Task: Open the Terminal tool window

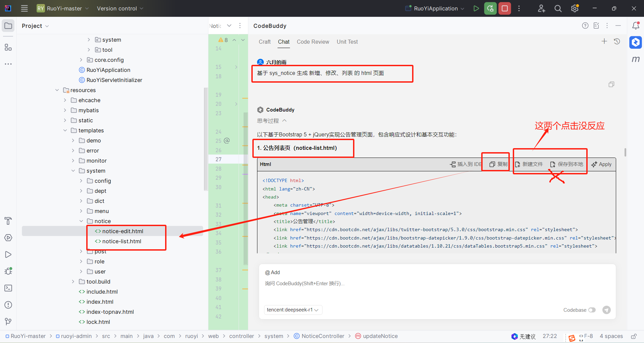Action: [8, 288]
